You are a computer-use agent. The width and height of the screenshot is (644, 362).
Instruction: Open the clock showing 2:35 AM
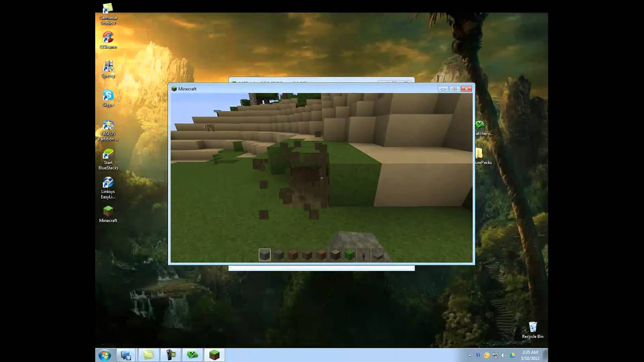530,355
